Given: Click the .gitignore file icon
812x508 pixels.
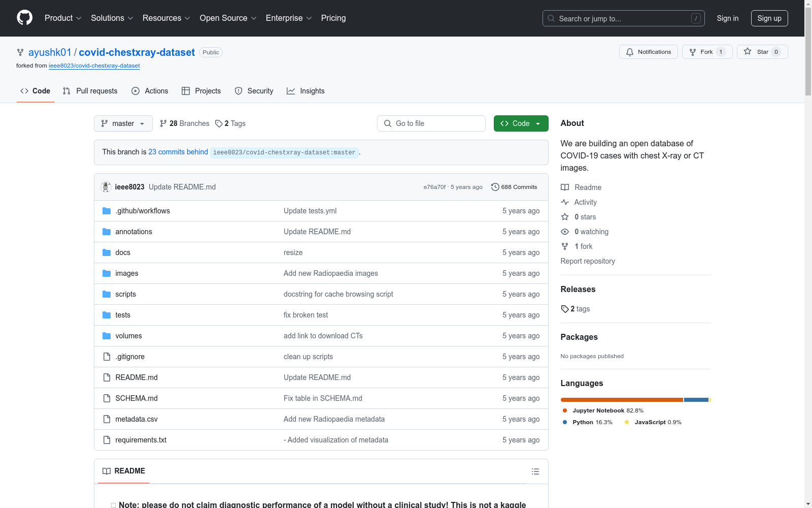Looking at the screenshot, I should 107,357.
